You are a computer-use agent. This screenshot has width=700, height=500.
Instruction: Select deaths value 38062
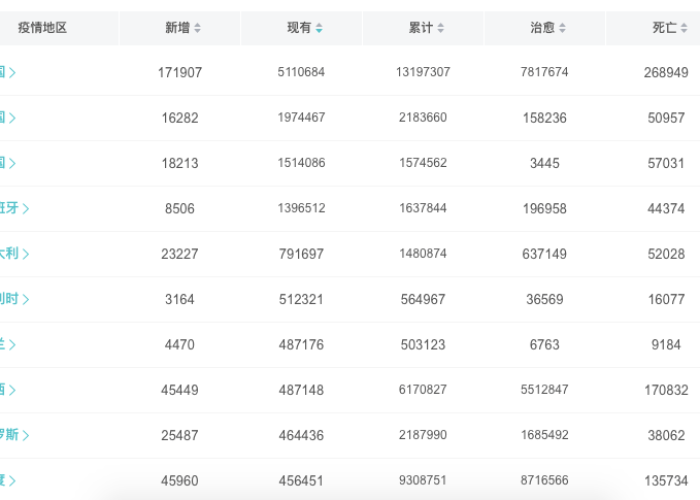coord(666,435)
